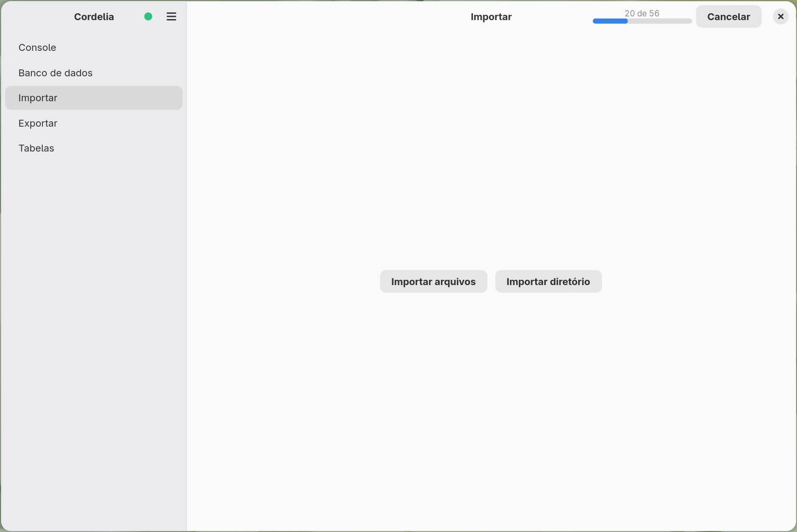Cancel the running import
Screen dimensions: 797x532
tap(729, 16)
